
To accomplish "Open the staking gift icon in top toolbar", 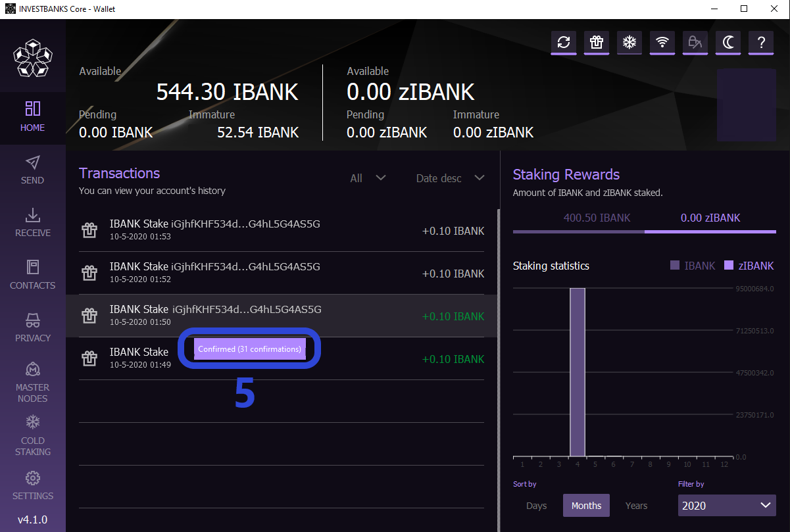I will tap(597, 43).
